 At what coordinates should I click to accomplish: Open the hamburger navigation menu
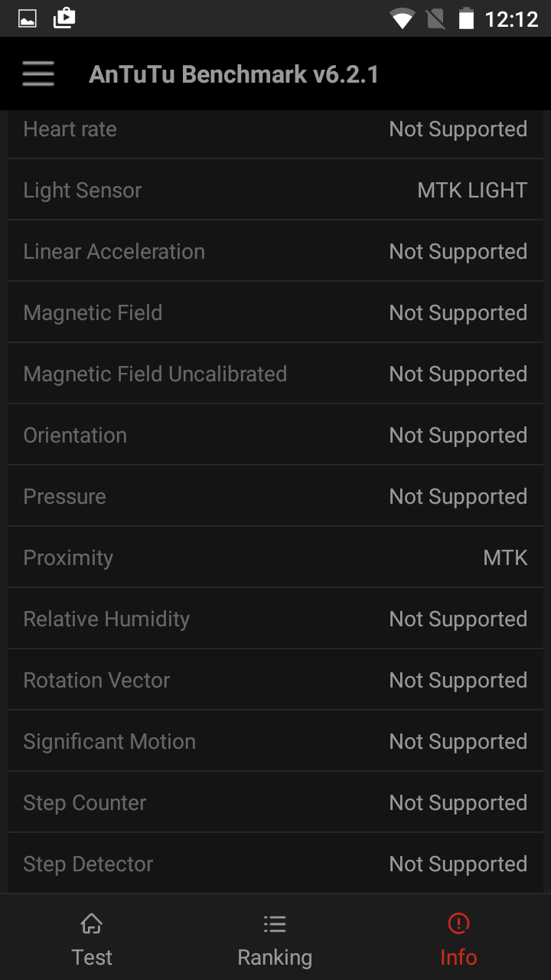(38, 74)
